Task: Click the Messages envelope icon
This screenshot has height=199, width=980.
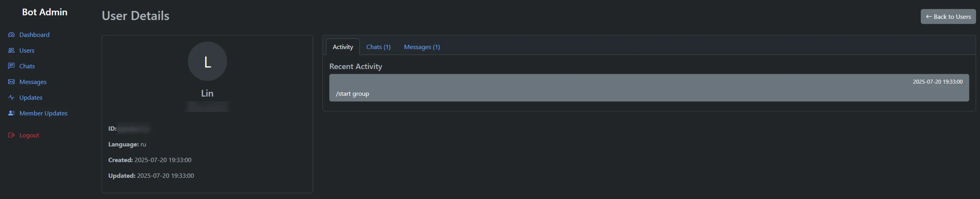Action: coord(11,82)
